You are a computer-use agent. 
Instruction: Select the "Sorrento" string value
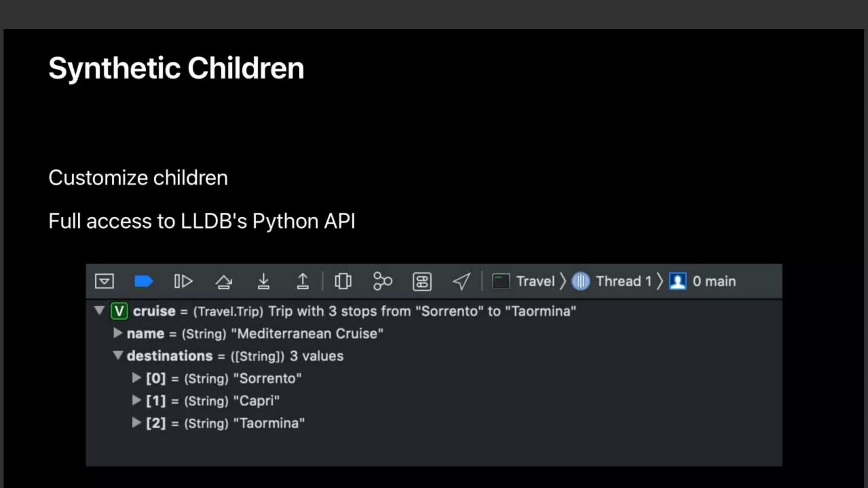(267, 378)
